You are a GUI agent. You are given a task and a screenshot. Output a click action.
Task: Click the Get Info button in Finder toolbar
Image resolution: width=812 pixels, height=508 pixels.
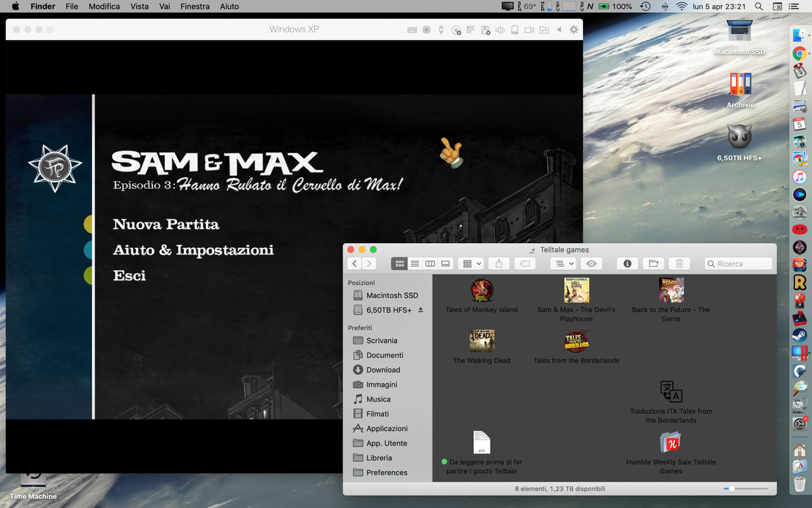click(x=627, y=264)
